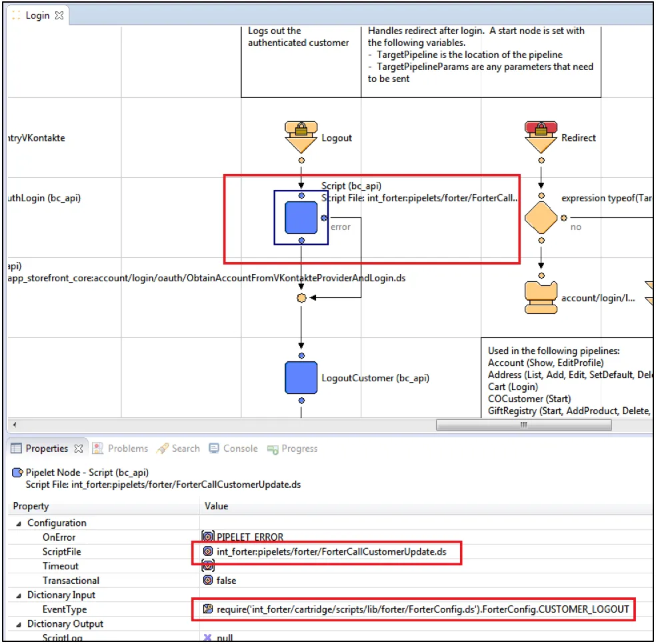Collapse the Dictionary Input property group

(x=19, y=595)
